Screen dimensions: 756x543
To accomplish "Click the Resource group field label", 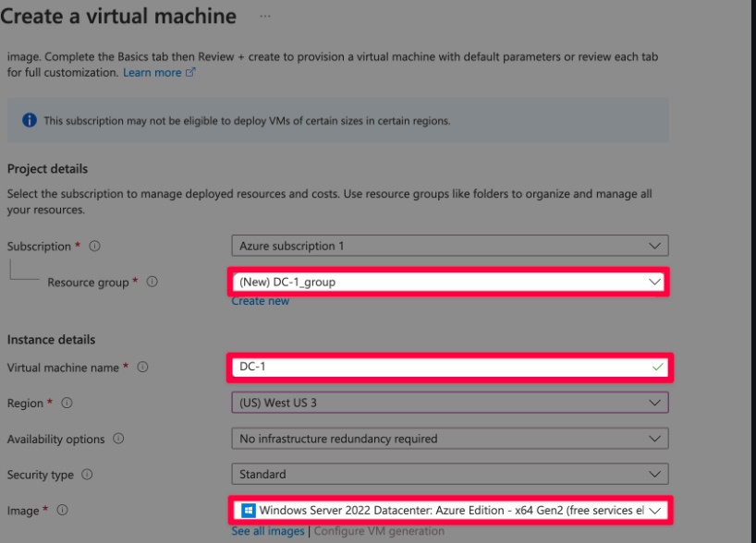I will (x=88, y=283).
